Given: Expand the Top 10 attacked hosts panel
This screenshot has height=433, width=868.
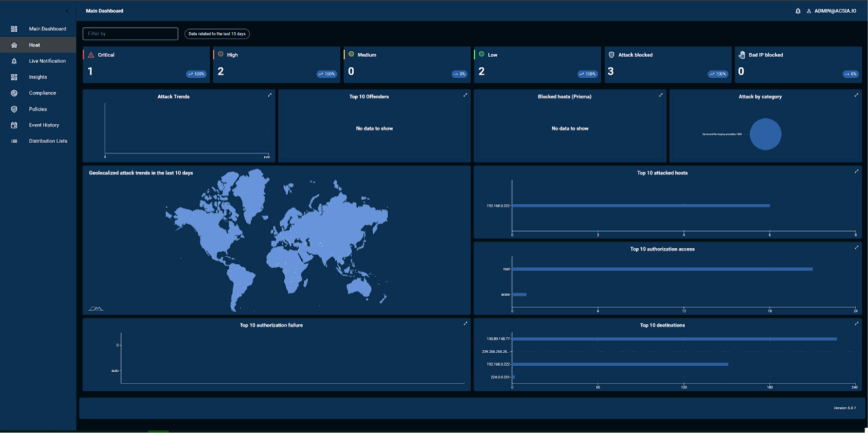Looking at the screenshot, I should pos(856,171).
